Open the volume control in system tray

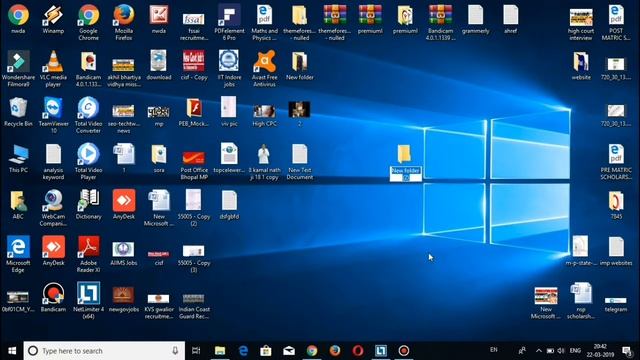click(x=561, y=351)
